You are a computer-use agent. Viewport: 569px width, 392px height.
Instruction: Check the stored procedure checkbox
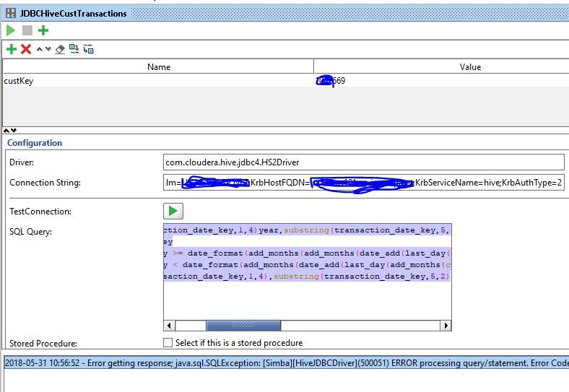pyautogui.click(x=168, y=343)
